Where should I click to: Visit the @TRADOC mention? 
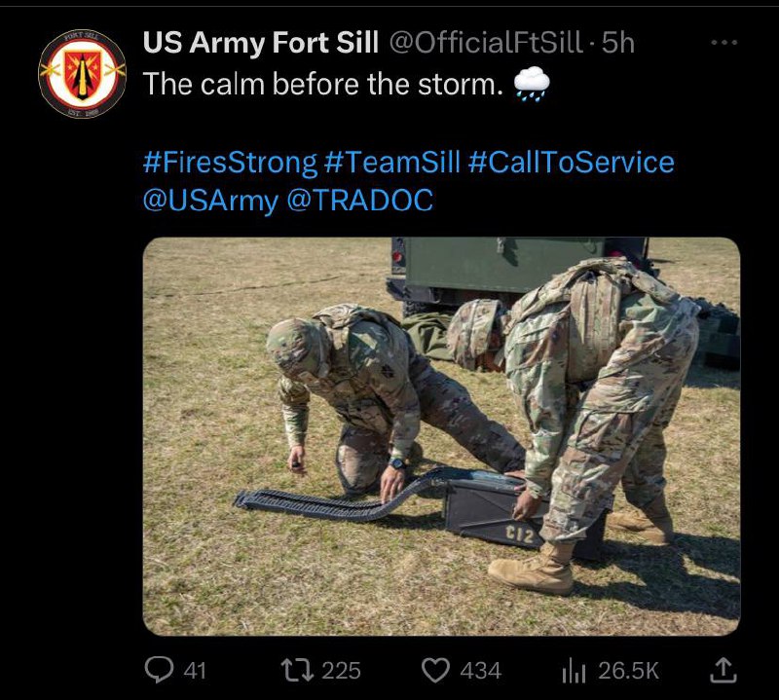[x=359, y=201]
